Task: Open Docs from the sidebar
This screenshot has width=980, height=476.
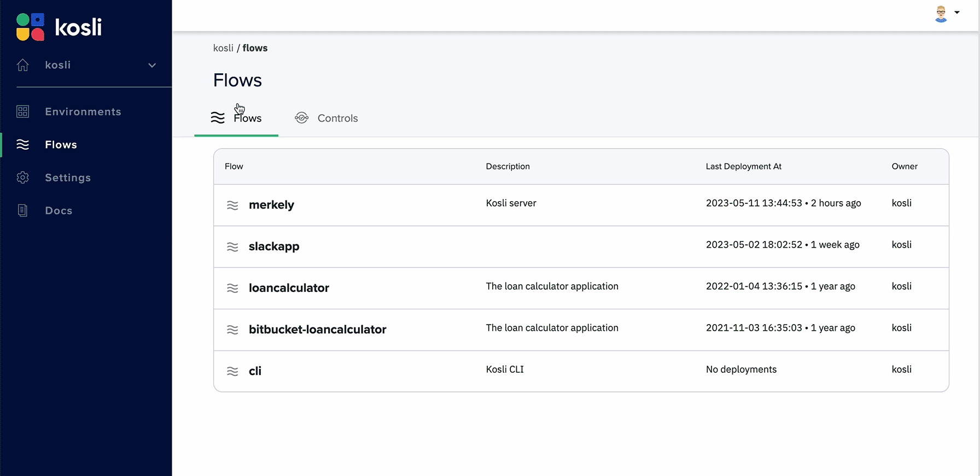Action: pos(59,210)
